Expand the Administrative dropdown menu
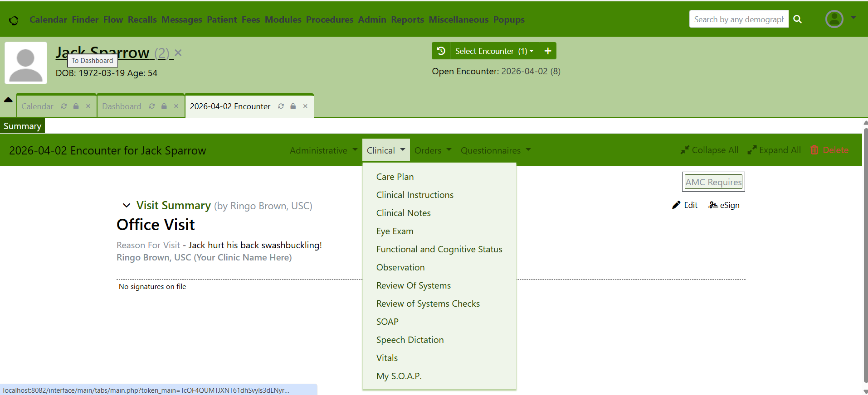The height and width of the screenshot is (395, 868). pos(323,150)
